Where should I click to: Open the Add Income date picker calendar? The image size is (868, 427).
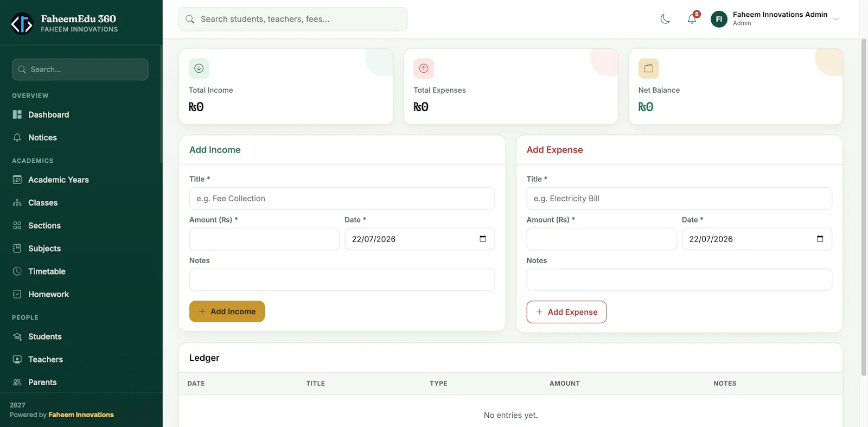click(483, 239)
